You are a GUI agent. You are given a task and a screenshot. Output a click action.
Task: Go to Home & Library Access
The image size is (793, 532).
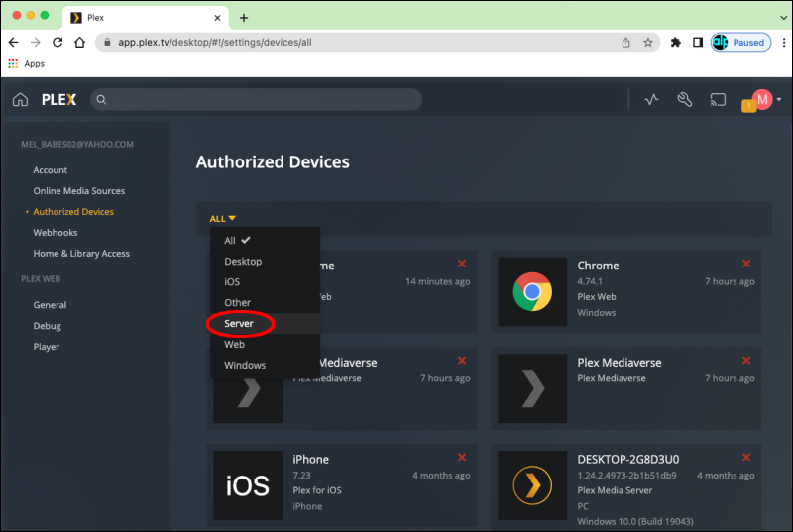81,254
